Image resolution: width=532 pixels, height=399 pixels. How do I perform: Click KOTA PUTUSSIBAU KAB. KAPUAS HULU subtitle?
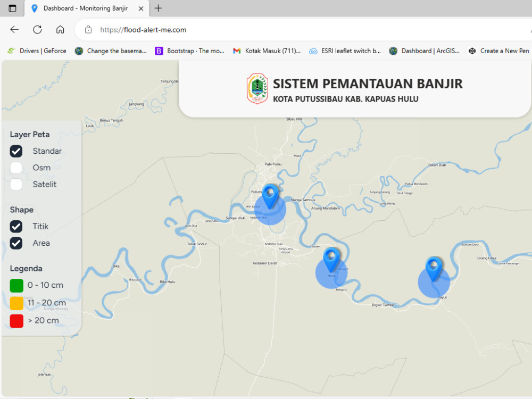click(x=346, y=99)
